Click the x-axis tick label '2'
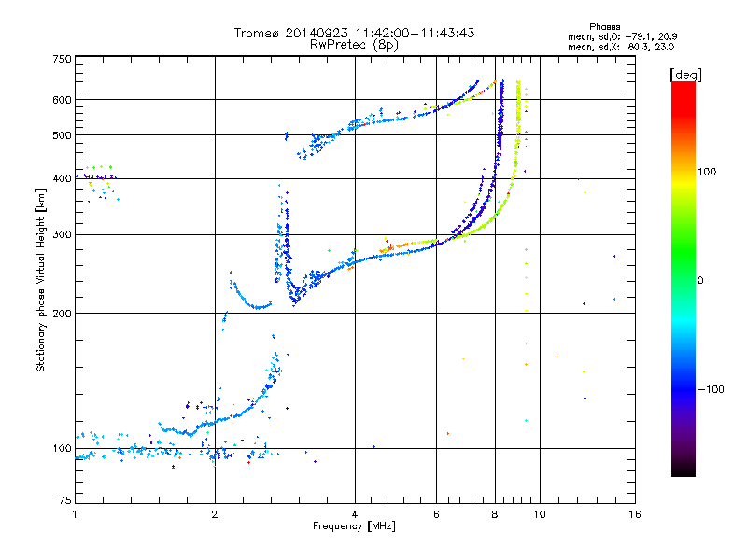Image resolution: width=747 pixels, height=560 pixels. (215, 514)
